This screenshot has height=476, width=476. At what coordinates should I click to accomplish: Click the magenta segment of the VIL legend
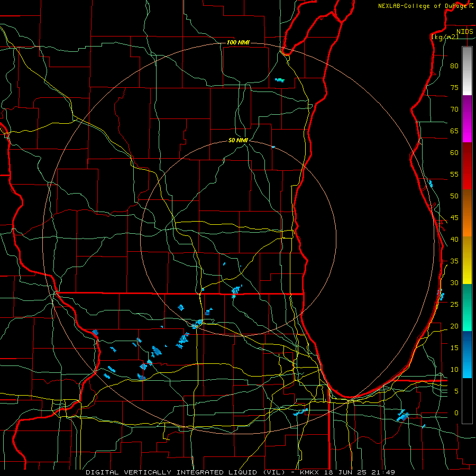[467, 118]
